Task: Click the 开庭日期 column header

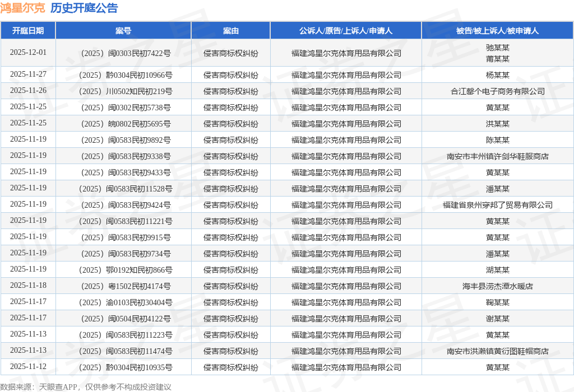Action: (28, 31)
